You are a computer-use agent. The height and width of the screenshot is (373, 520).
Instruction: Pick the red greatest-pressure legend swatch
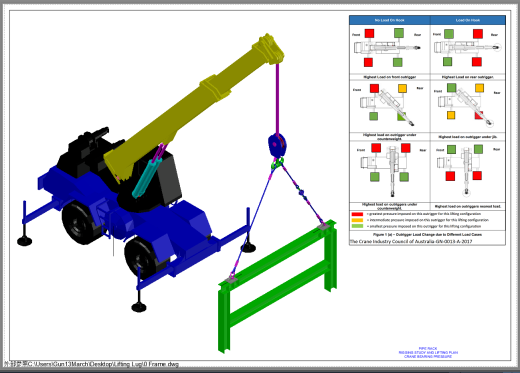(357, 214)
